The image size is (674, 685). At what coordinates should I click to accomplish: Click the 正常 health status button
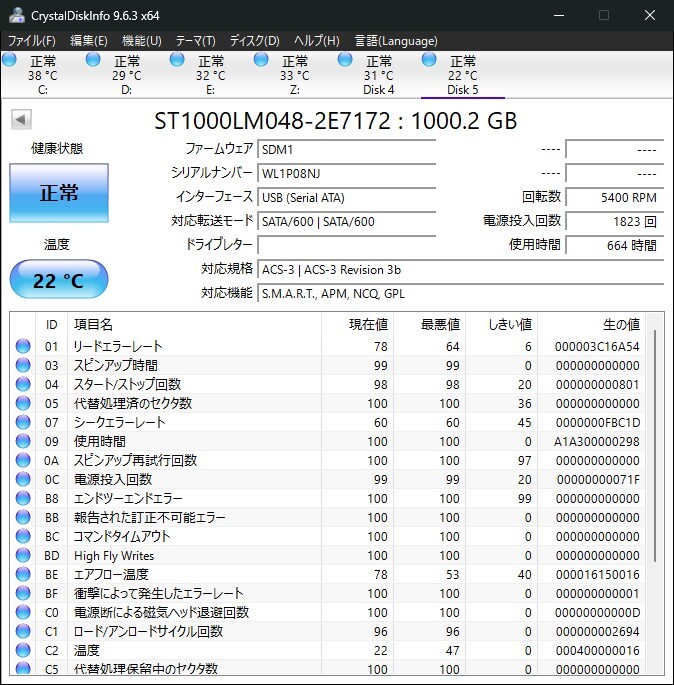[x=59, y=193]
